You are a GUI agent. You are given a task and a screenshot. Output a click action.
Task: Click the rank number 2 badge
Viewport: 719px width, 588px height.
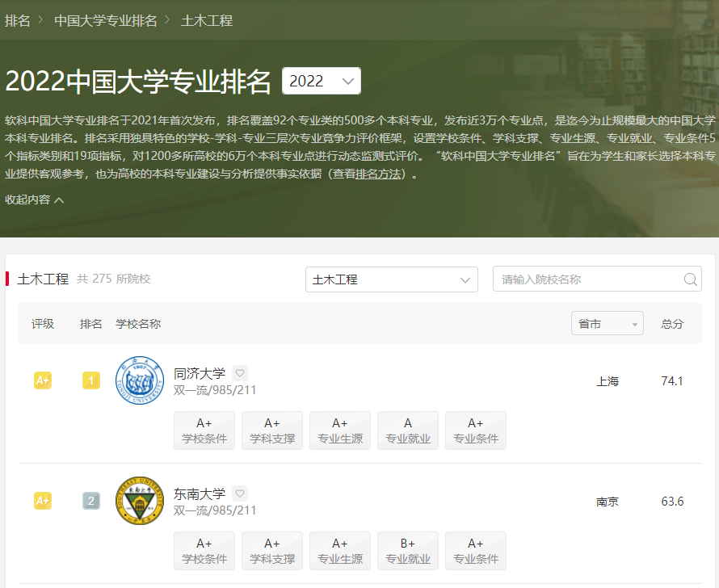[x=90, y=500]
